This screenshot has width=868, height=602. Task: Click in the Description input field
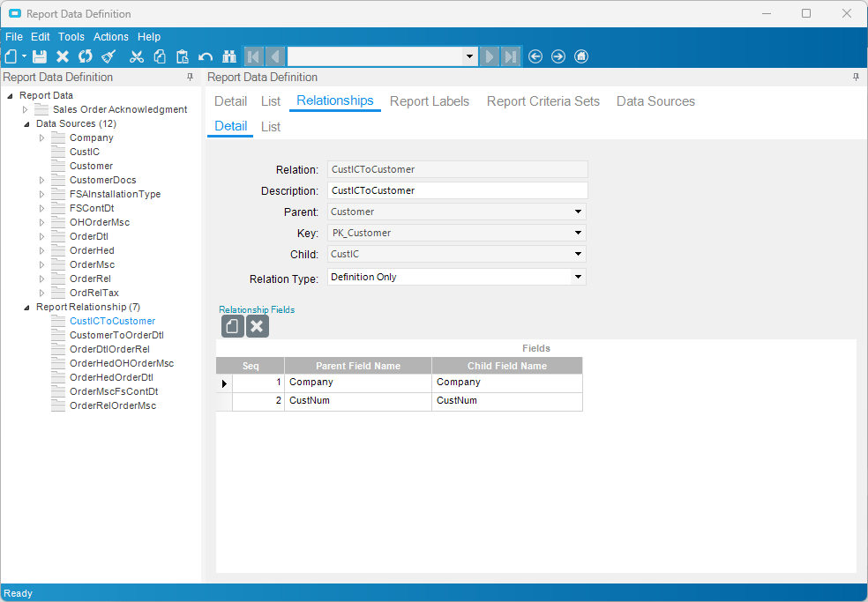457,190
